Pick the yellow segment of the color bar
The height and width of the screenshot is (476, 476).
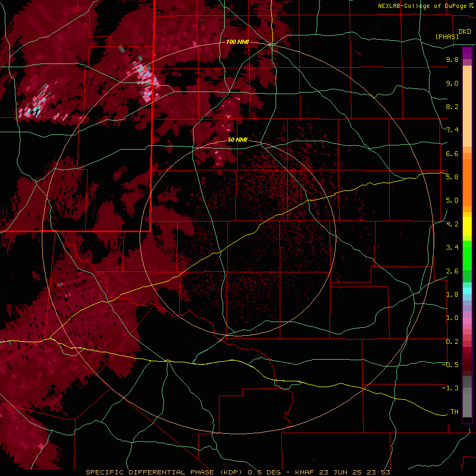[467, 226]
